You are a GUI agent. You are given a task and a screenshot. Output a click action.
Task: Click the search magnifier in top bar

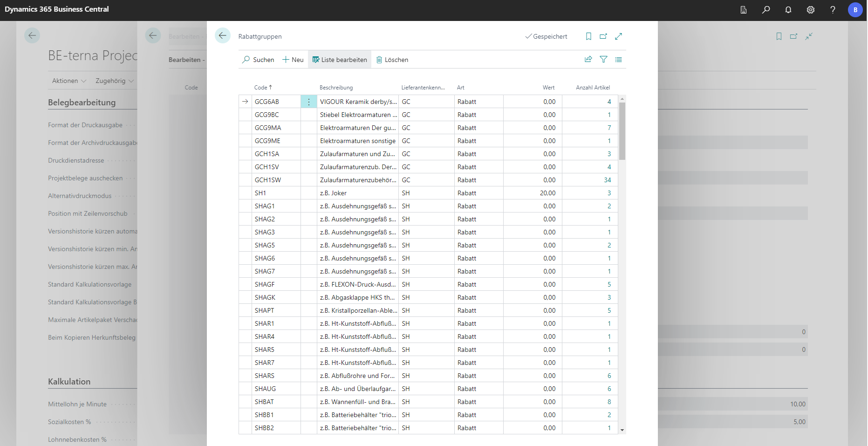point(766,9)
